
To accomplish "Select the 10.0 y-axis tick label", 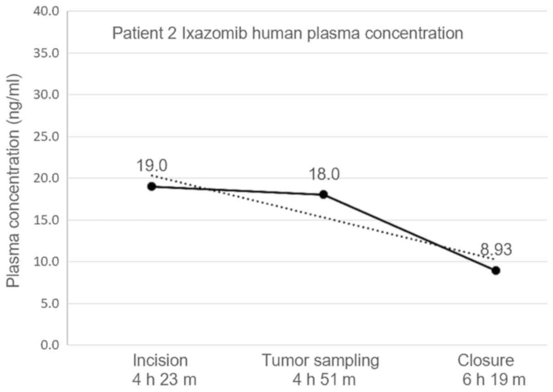I will point(46,262).
